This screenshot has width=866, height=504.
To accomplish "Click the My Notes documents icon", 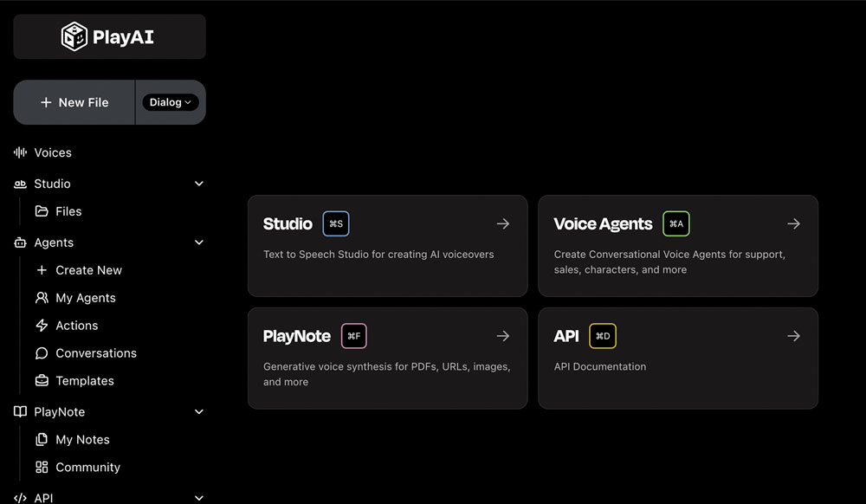I will coord(42,439).
